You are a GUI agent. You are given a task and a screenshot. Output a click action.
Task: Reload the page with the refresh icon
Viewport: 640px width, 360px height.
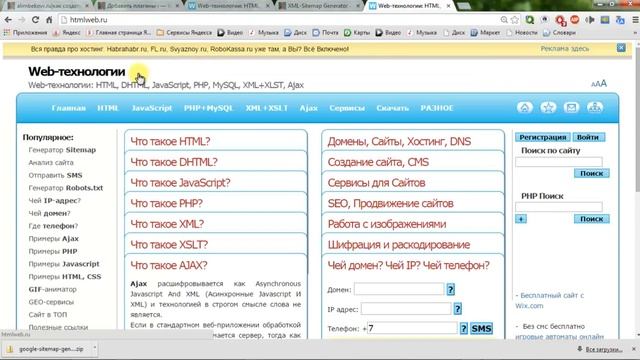(x=36, y=20)
